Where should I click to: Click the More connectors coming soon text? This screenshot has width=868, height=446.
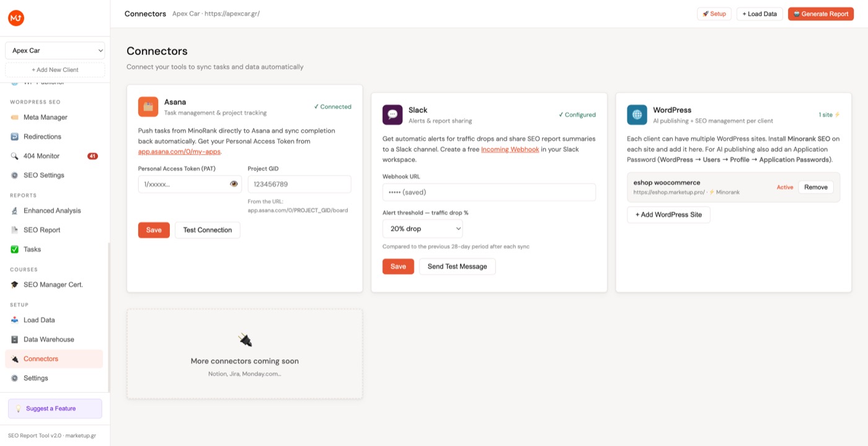[x=245, y=361]
